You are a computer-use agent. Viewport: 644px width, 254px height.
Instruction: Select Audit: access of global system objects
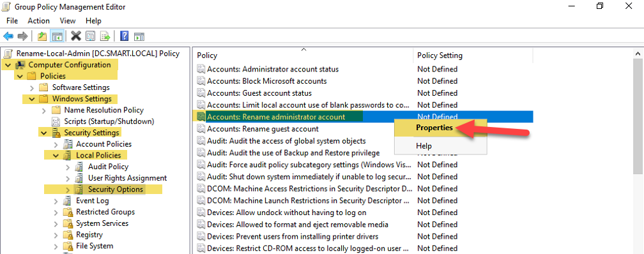click(x=286, y=141)
